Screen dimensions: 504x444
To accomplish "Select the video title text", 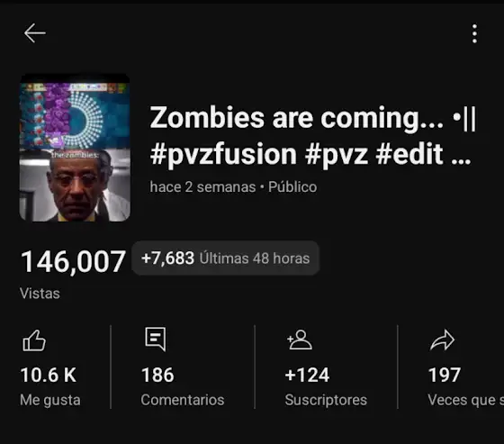I will point(312,136).
